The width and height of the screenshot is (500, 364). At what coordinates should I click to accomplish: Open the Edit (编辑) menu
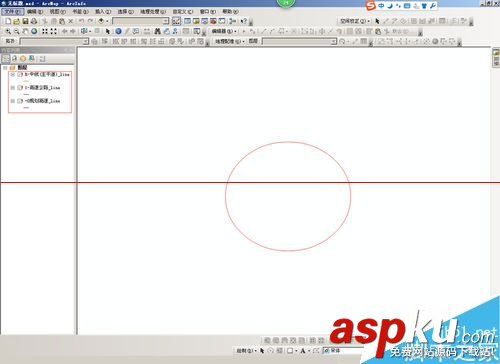[x=35, y=11]
